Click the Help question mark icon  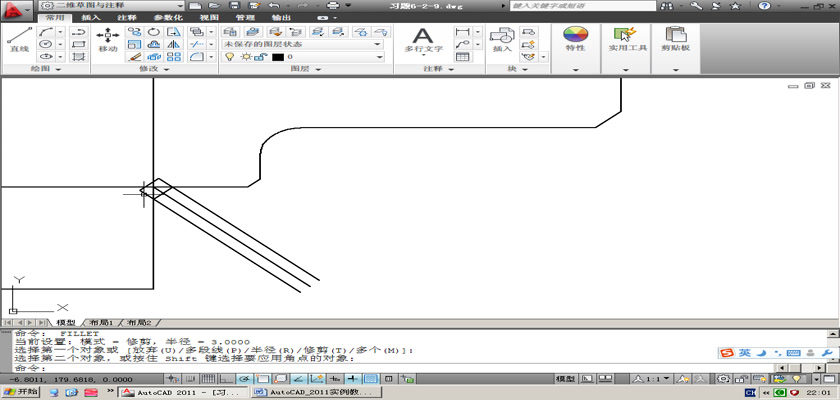coord(764,6)
